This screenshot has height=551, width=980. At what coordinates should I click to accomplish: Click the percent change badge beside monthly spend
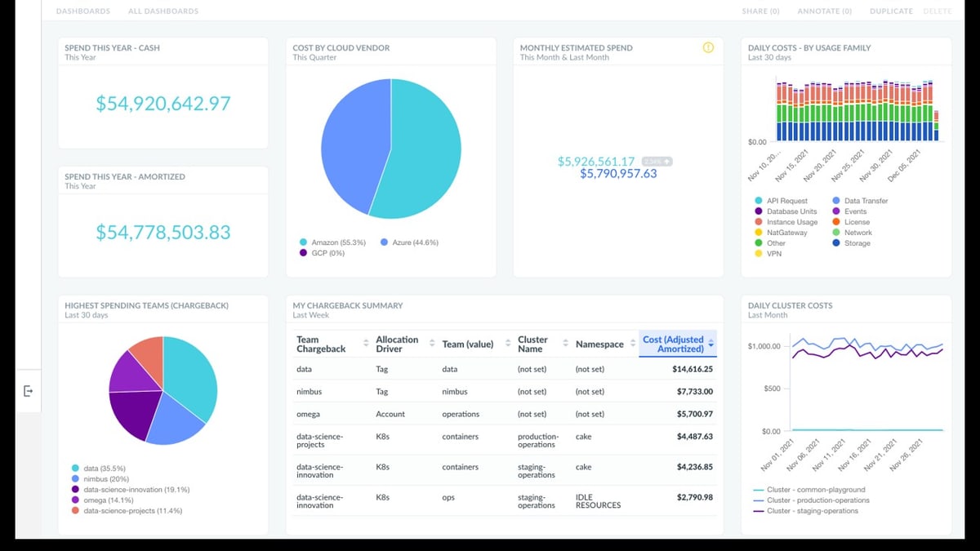(657, 161)
